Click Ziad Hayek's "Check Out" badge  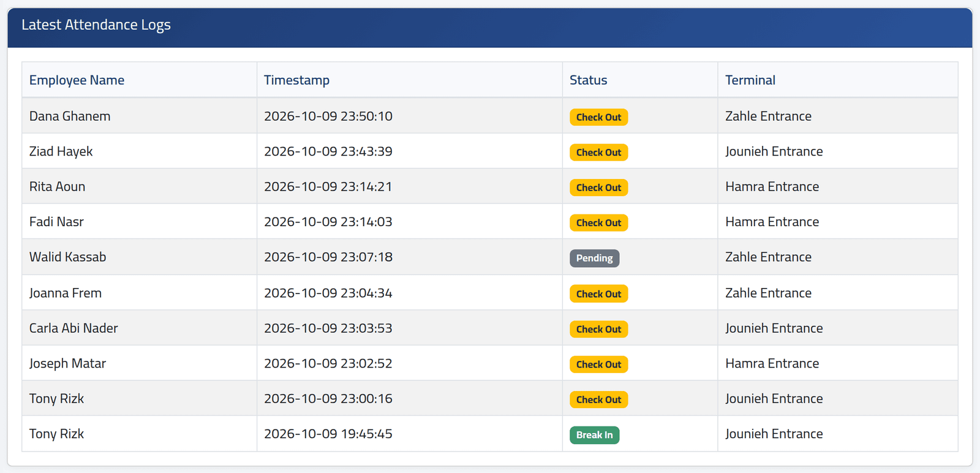click(598, 153)
